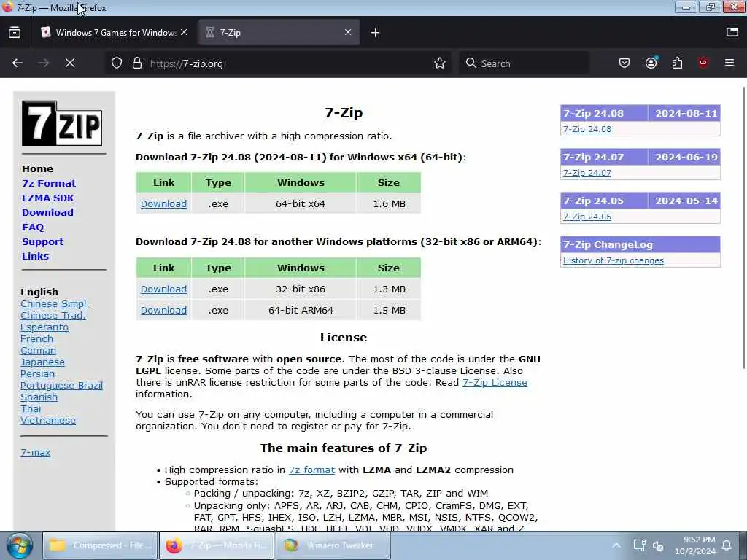The width and height of the screenshot is (747, 560).
Task: Switch language to Persian
Action: click(37, 374)
